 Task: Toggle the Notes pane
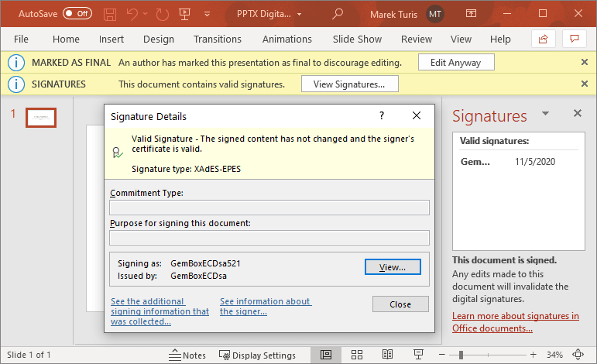tap(187, 355)
